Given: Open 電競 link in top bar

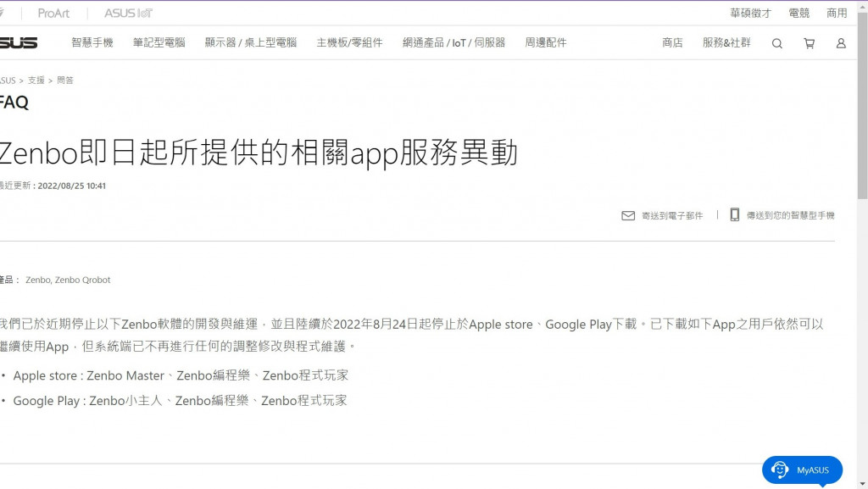Looking at the screenshot, I should [798, 14].
